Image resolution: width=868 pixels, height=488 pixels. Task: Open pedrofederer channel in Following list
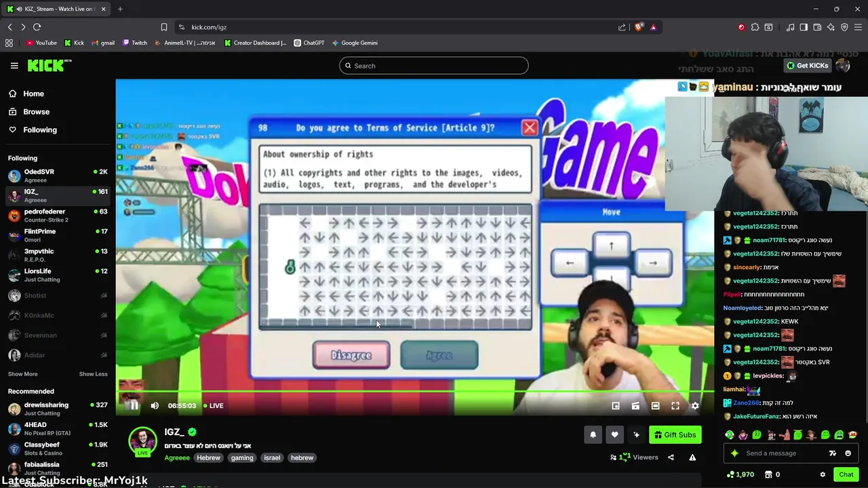58,216
